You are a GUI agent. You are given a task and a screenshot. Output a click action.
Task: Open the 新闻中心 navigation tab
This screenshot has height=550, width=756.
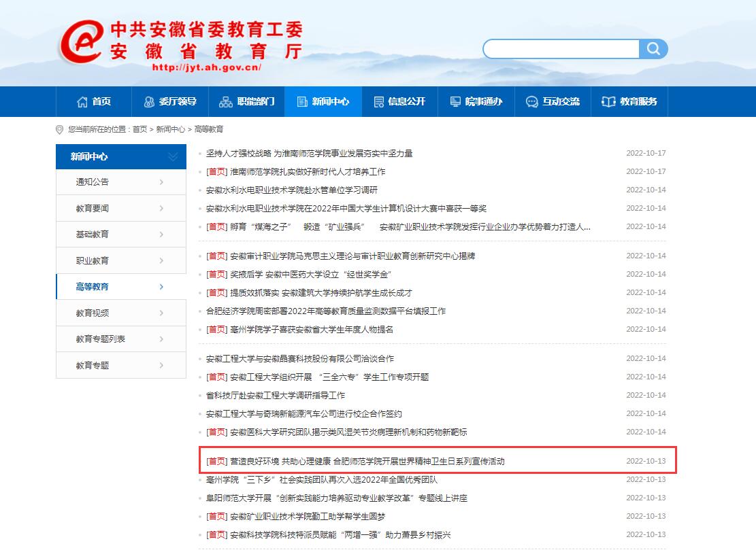click(323, 101)
